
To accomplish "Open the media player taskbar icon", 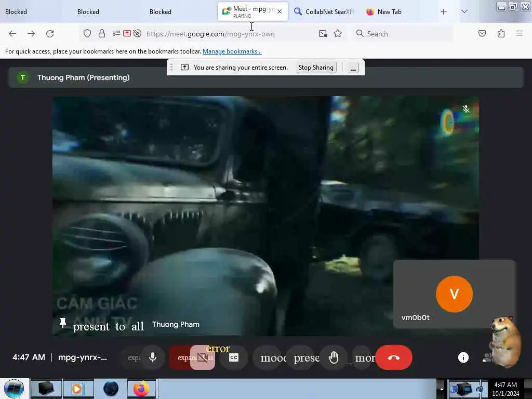I will (x=78, y=389).
